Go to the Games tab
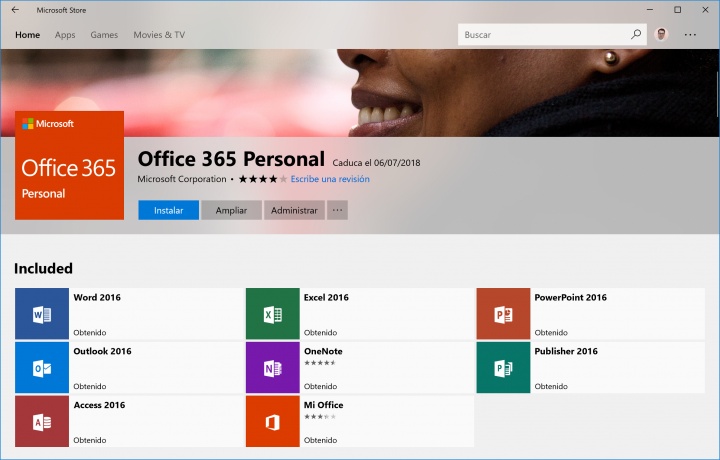This screenshot has height=460, width=720. click(x=104, y=35)
